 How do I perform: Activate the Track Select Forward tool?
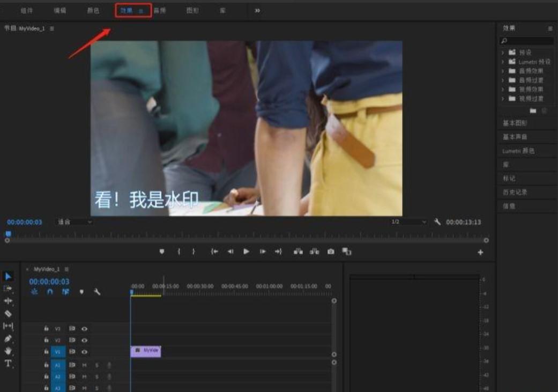8,289
